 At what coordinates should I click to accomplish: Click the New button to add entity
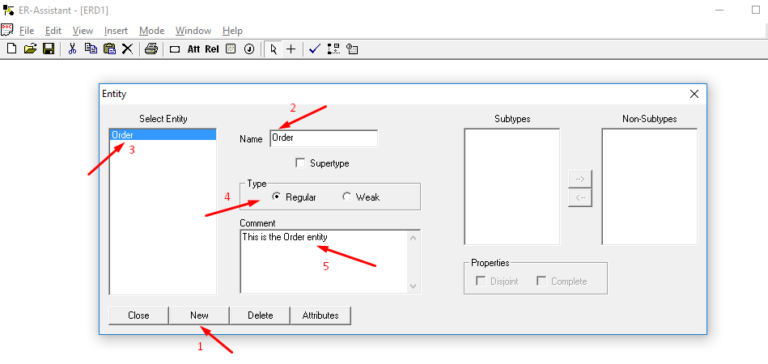199,315
